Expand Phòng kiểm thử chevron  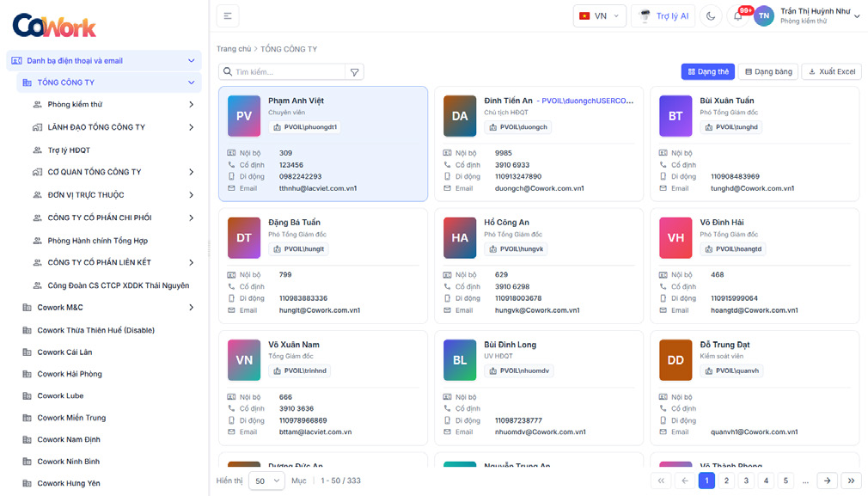coord(191,104)
